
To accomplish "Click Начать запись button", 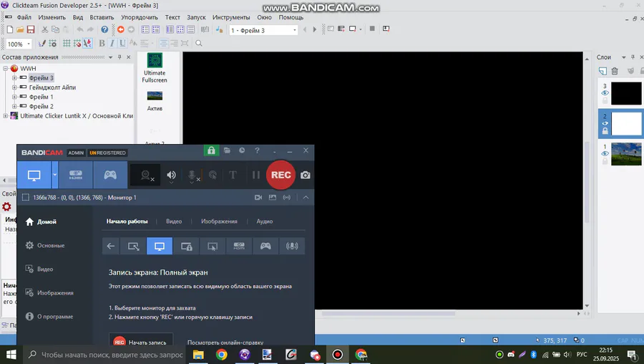I will [x=141, y=341].
